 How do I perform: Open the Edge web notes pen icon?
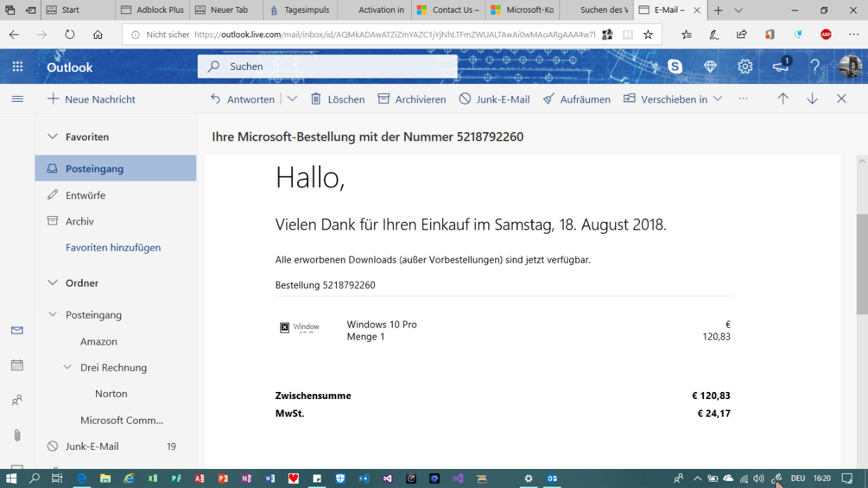[x=714, y=34]
